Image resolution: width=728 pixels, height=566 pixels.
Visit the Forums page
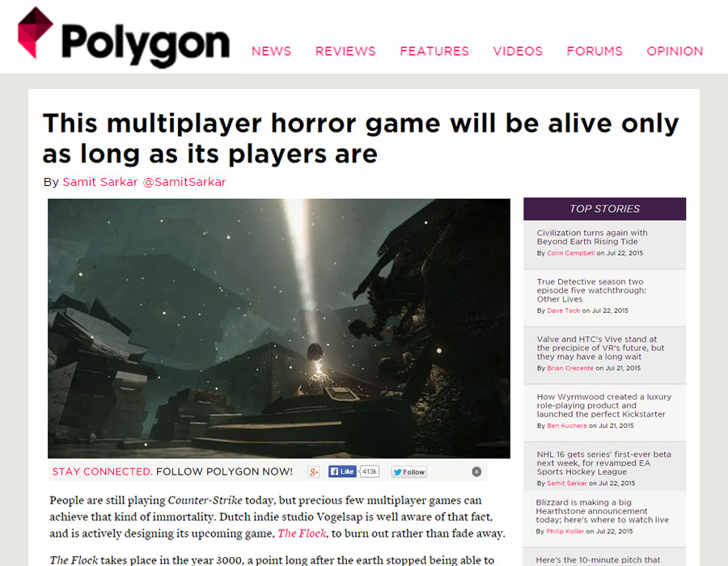pyautogui.click(x=595, y=51)
